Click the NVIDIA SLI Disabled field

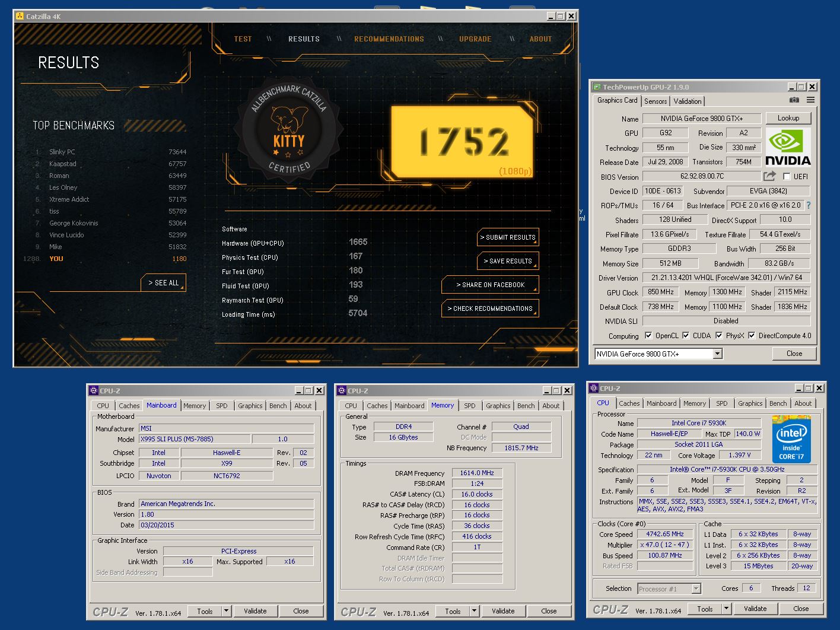[727, 321]
